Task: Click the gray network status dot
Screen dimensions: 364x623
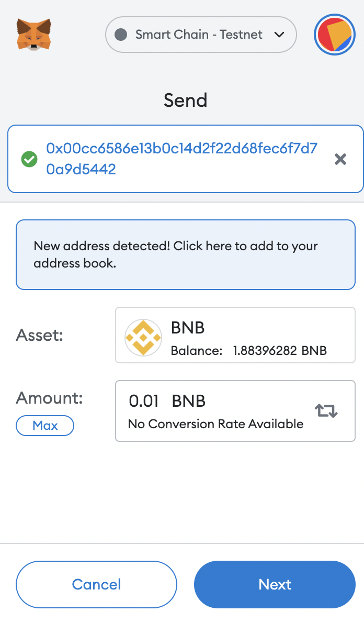Action: point(121,35)
